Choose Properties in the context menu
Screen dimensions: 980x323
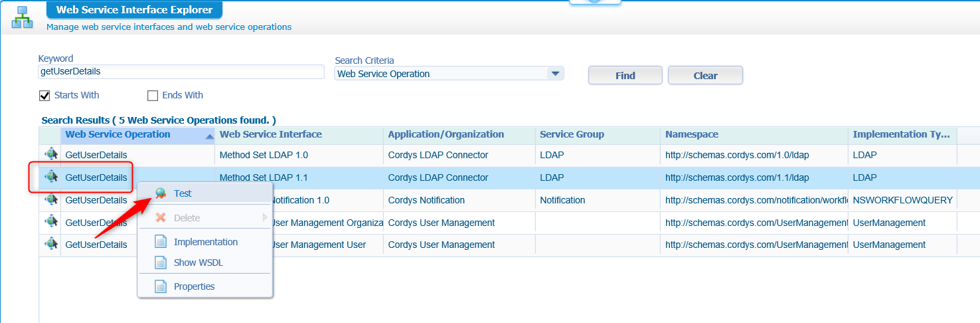[x=195, y=286]
